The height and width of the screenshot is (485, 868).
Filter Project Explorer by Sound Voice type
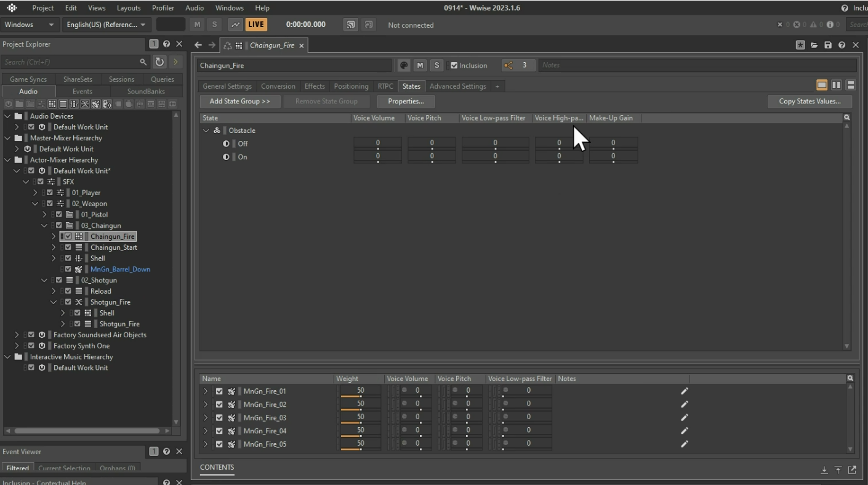107,104
